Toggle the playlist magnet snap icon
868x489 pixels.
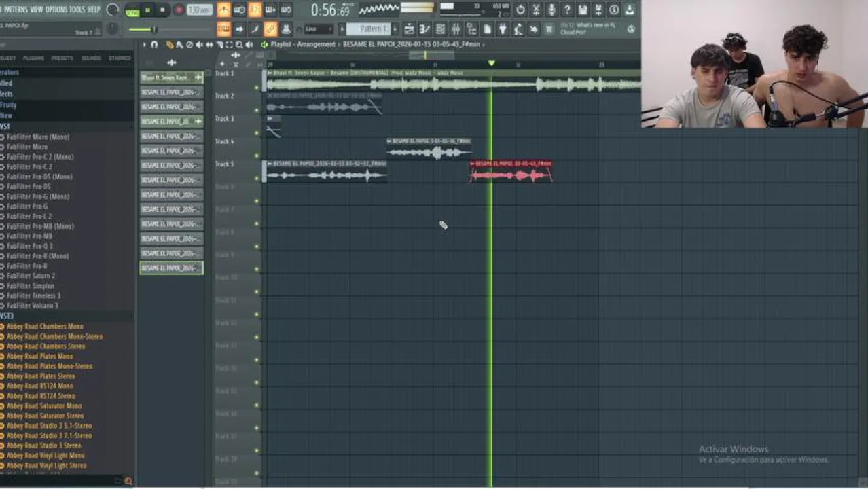coord(154,44)
